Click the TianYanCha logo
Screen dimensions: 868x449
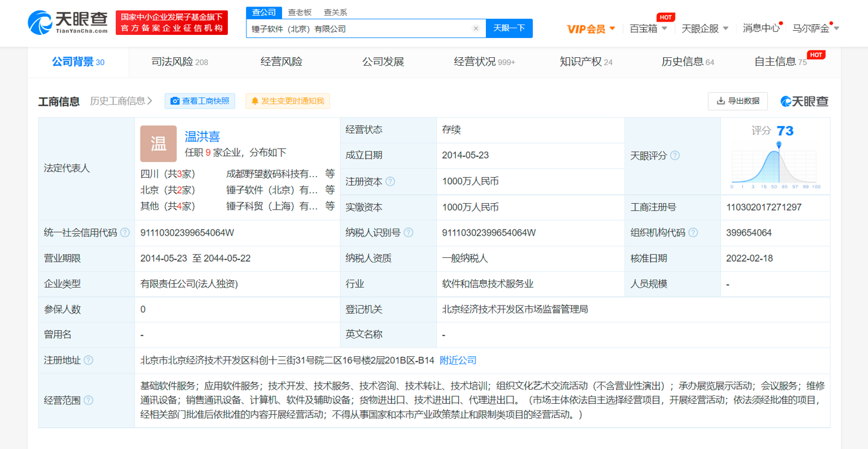tap(68, 23)
